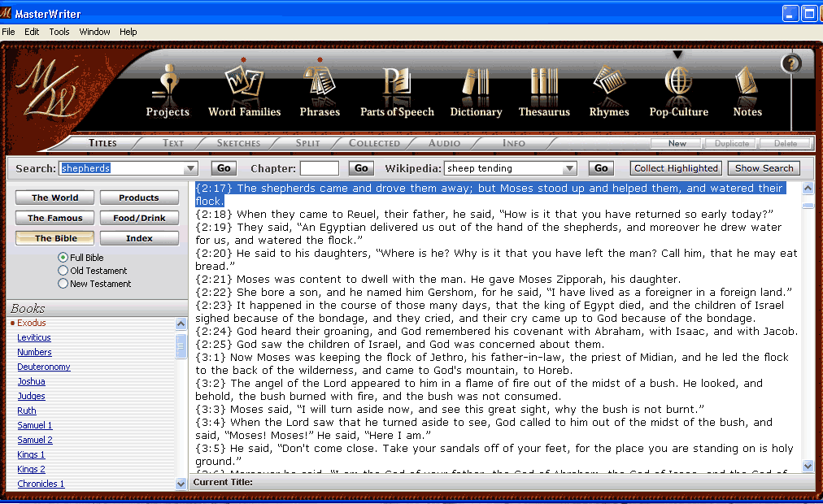Click in the Chapter input field

tap(319, 168)
